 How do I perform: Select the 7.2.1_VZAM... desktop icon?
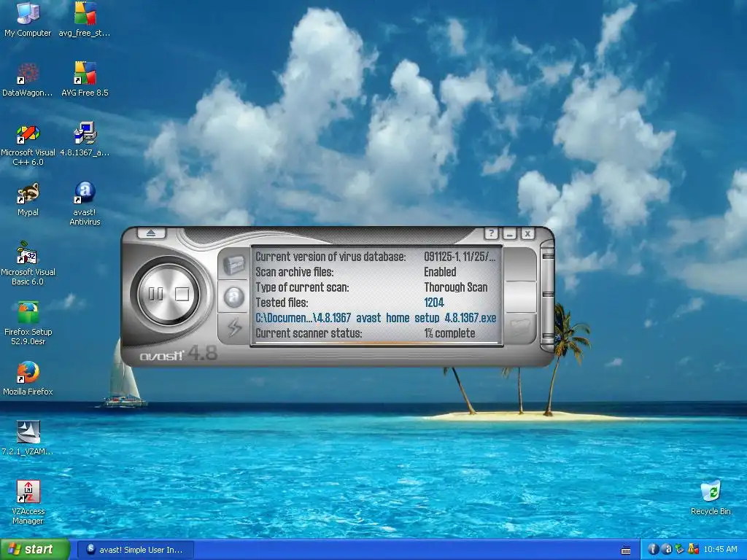coord(28,438)
